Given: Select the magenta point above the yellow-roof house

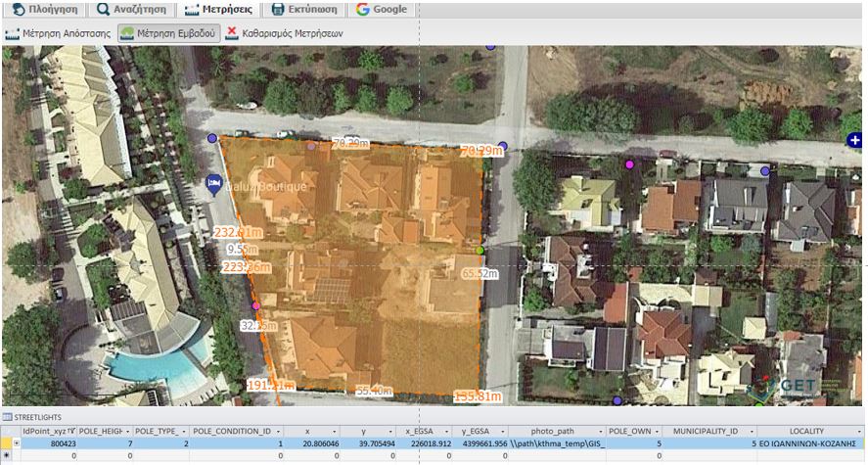Looking at the screenshot, I should coord(629,163).
